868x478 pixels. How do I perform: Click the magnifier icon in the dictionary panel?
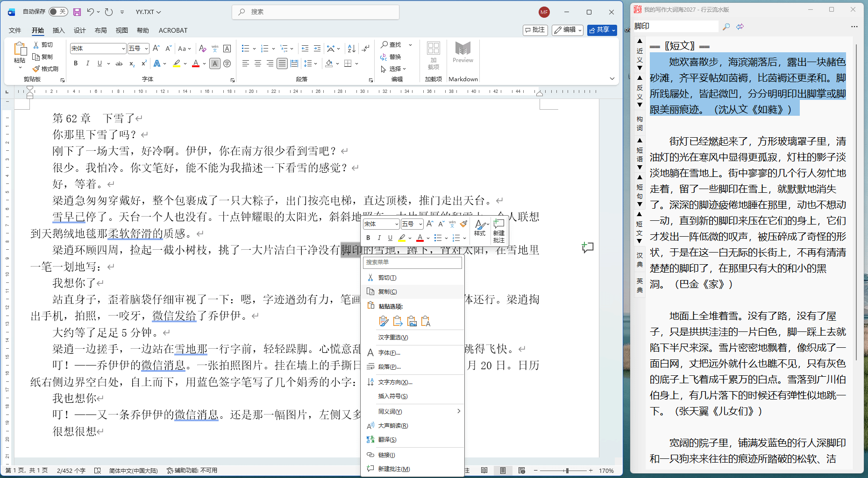pos(726,27)
